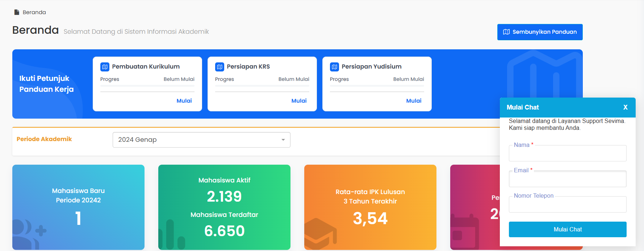Click the Persiapan Yudisium guide icon
Viewport: 644px width, 251px height.
pyautogui.click(x=334, y=67)
